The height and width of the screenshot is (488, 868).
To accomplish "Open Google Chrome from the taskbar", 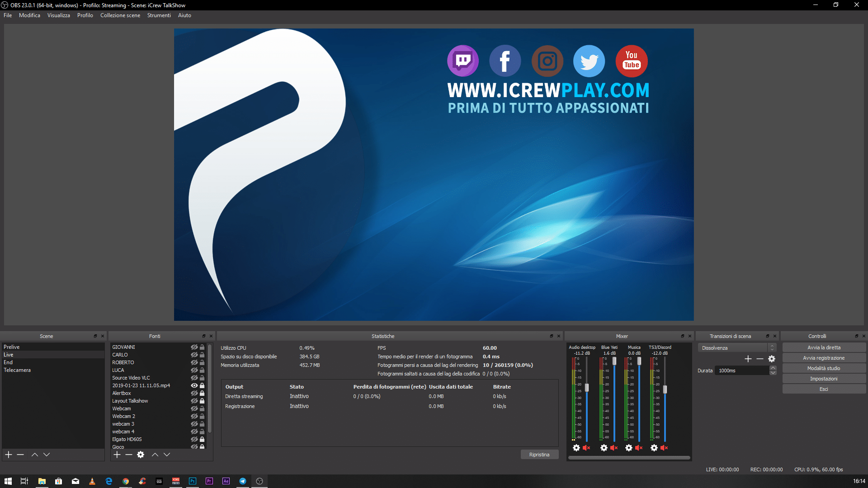I will tap(126, 481).
